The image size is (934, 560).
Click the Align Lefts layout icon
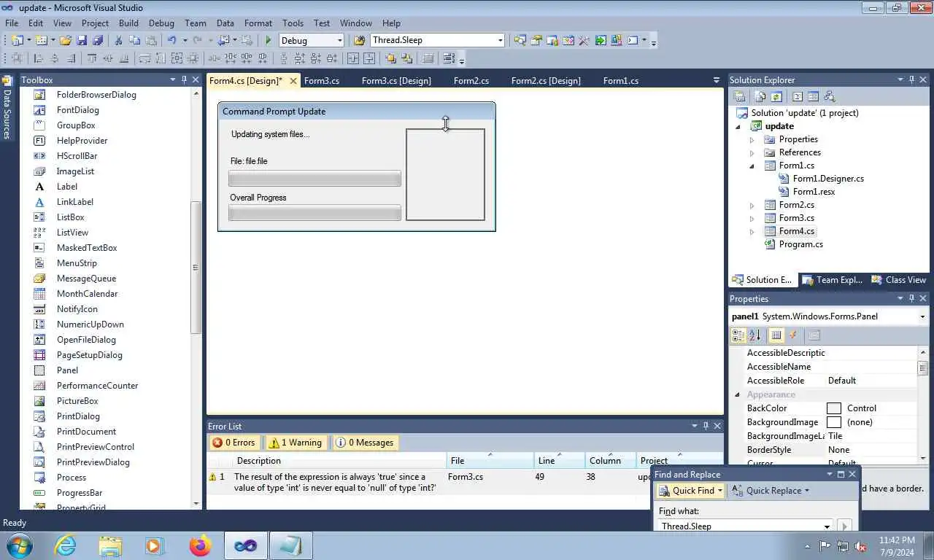point(39,58)
